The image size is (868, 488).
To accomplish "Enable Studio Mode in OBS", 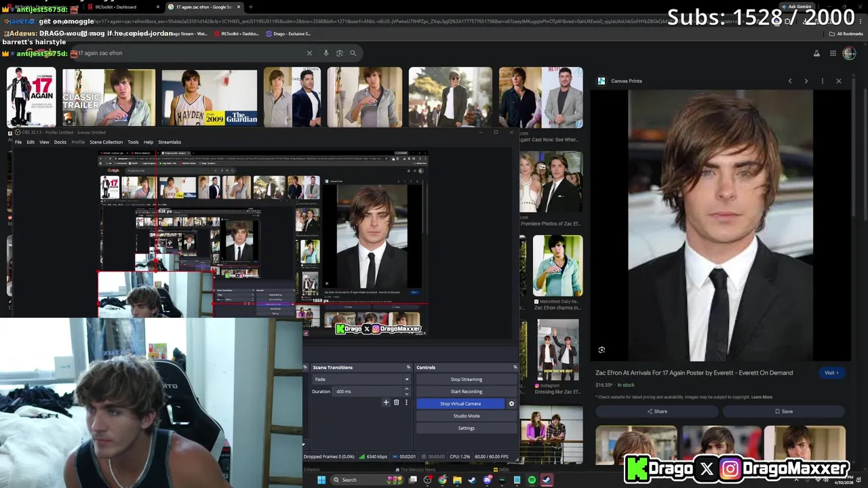I will [x=467, y=416].
